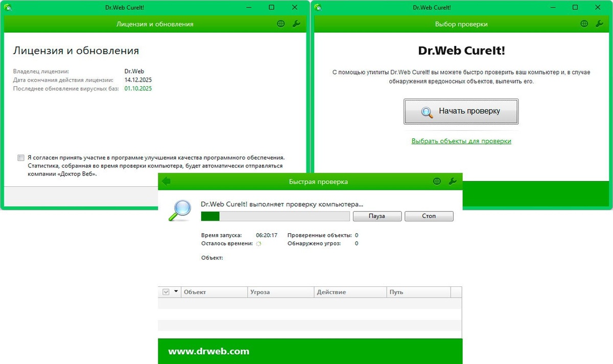Click Dr.Web app icon in right title bar
The width and height of the screenshot is (613, 364).
click(318, 7)
